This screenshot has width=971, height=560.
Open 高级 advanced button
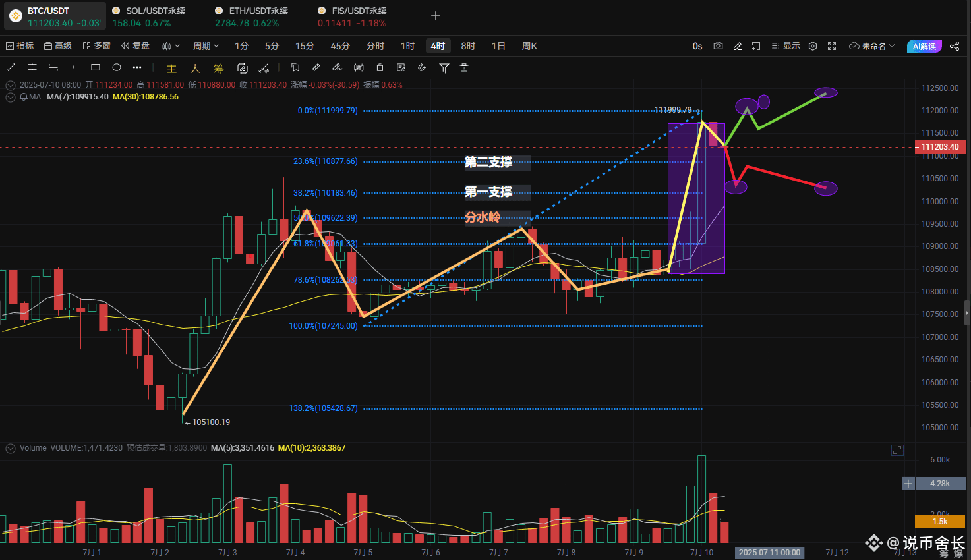pyautogui.click(x=58, y=46)
